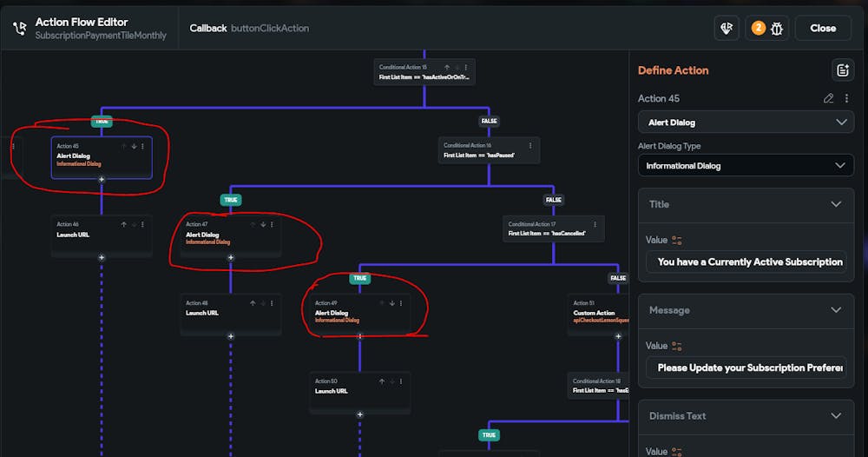Move Action 49 down with arrow icon
This screenshot has height=457, width=868.
coord(392,303)
